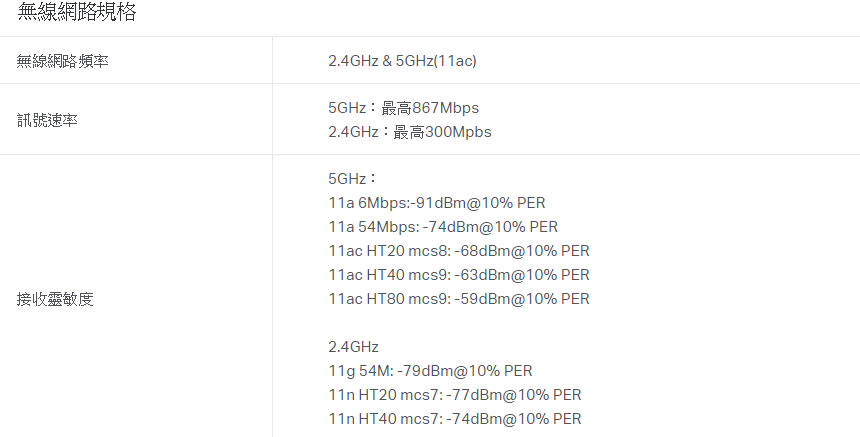Screen dimensions: 860x437
Task: Click the 2.4GHz sensitivity subheading
Action: [x=353, y=347]
